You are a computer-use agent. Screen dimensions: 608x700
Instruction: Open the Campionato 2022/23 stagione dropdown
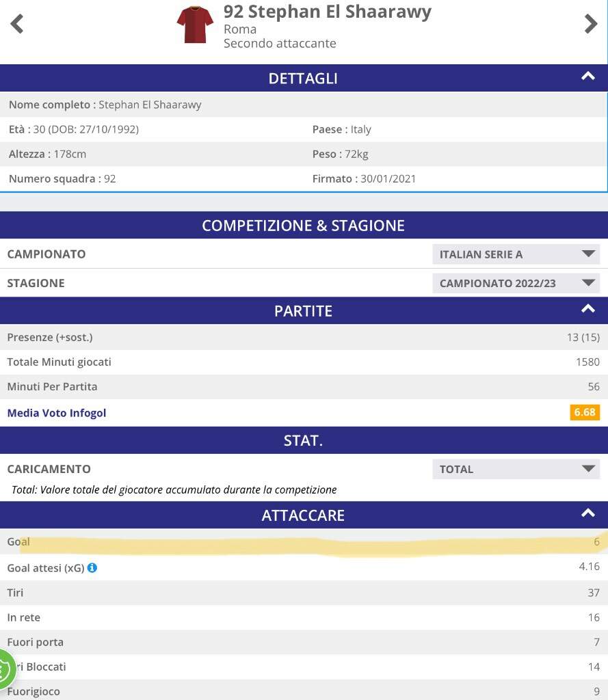click(516, 284)
